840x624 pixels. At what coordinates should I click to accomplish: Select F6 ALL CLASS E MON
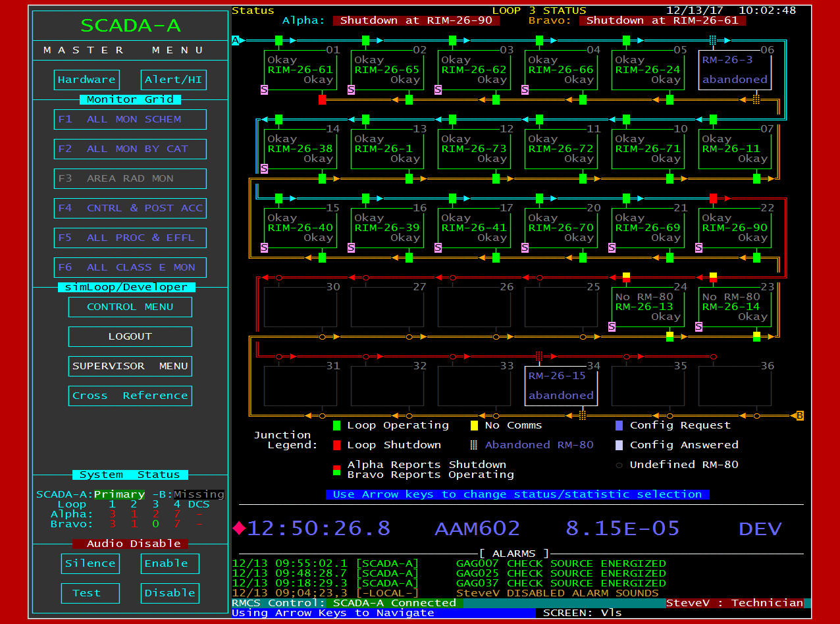point(130,267)
